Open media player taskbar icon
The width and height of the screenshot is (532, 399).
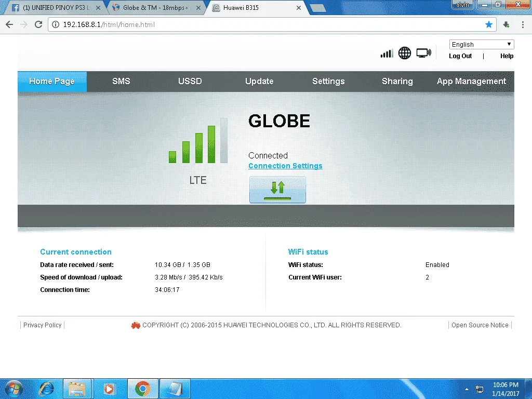pos(109,389)
